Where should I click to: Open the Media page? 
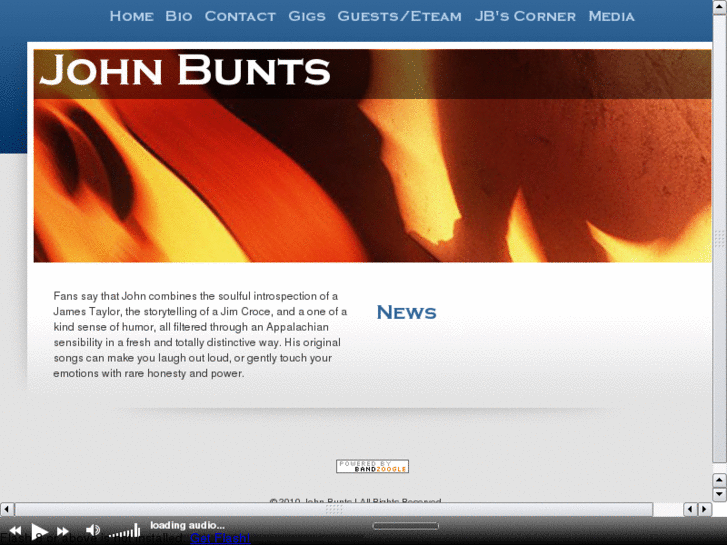[611, 16]
